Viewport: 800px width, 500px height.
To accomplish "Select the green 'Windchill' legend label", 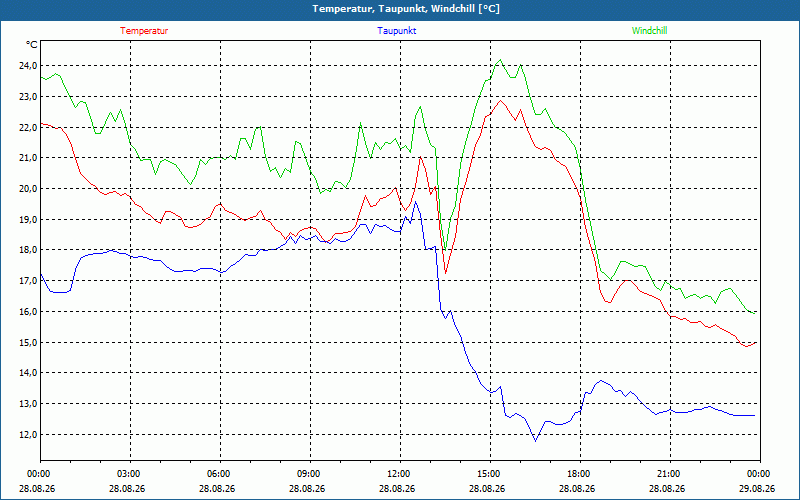I will point(649,31).
